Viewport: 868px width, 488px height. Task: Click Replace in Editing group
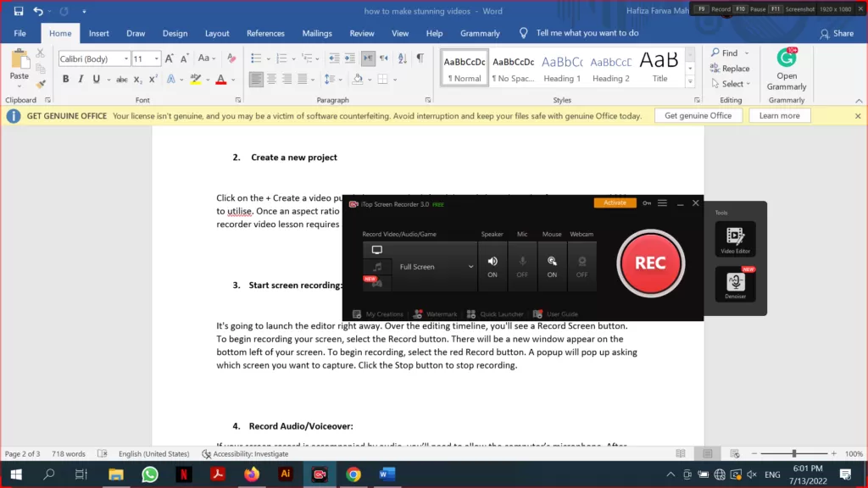pos(730,68)
